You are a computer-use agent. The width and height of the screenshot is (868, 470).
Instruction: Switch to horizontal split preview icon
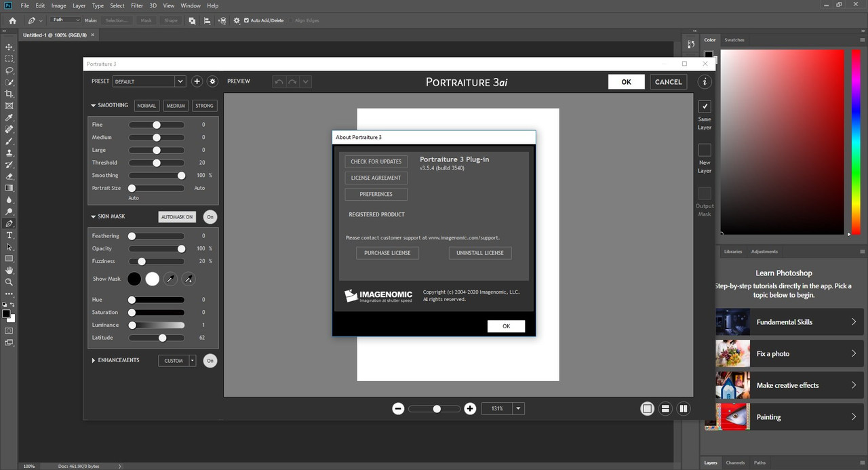[665, 408]
